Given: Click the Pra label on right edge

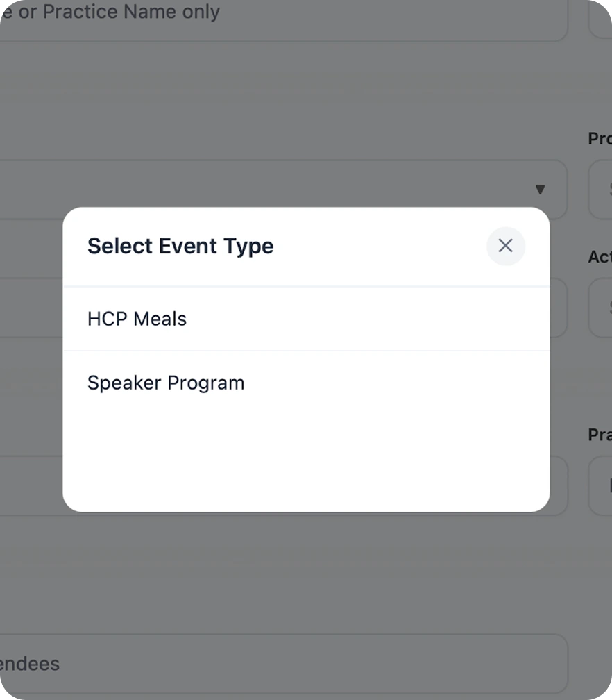Looking at the screenshot, I should (600, 434).
